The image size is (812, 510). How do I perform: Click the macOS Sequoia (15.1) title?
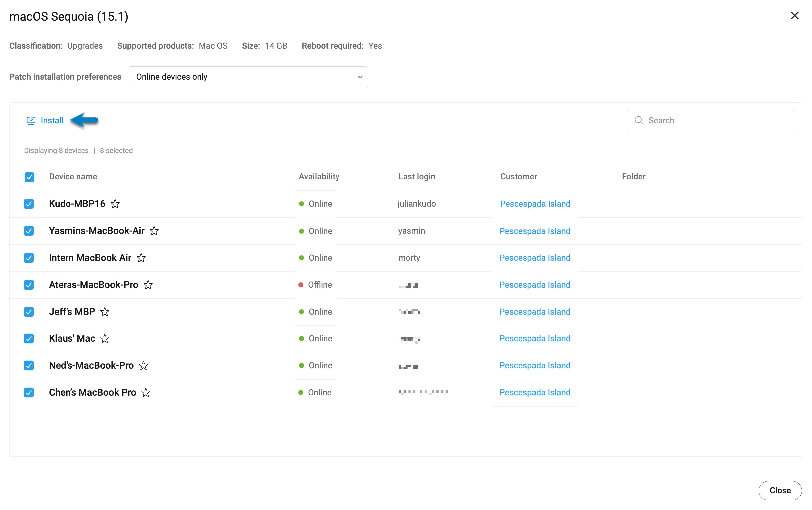pos(69,17)
